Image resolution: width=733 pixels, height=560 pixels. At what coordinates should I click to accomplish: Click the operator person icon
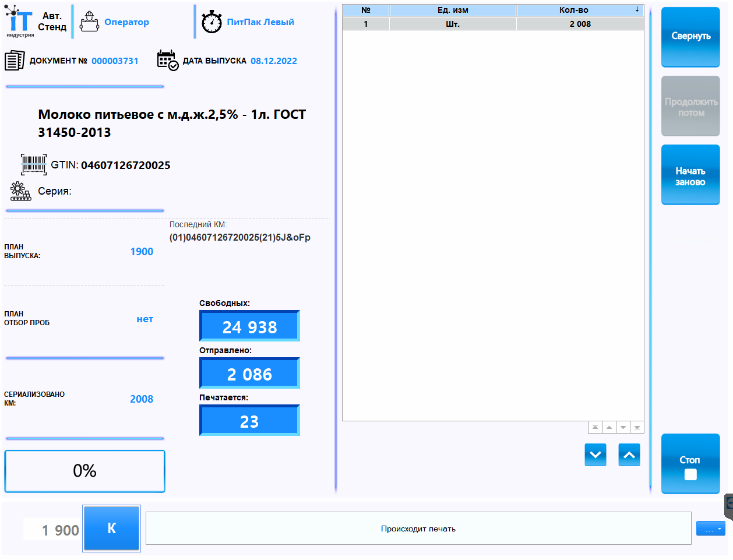coord(89,22)
